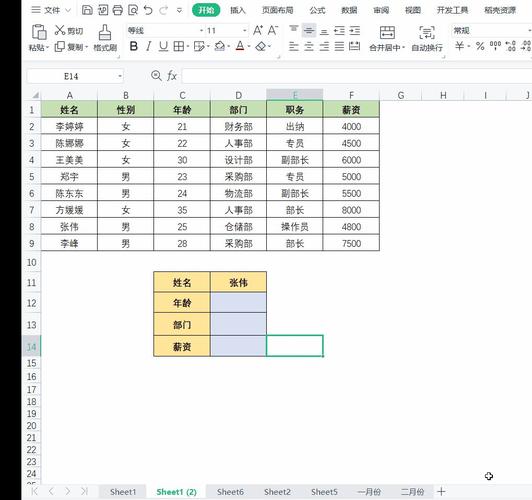This screenshot has height=500, width=532.
Task: Add a new sheet with plus button
Action: coord(441,491)
